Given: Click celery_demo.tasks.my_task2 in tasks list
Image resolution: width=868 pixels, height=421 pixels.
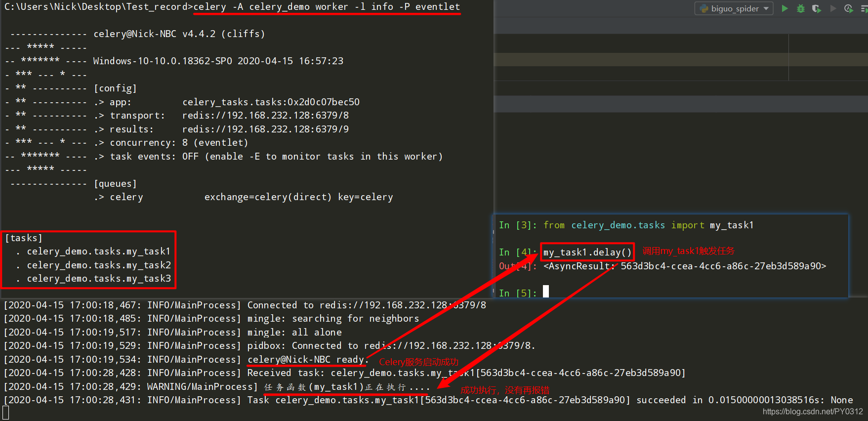Looking at the screenshot, I should click(x=99, y=265).
